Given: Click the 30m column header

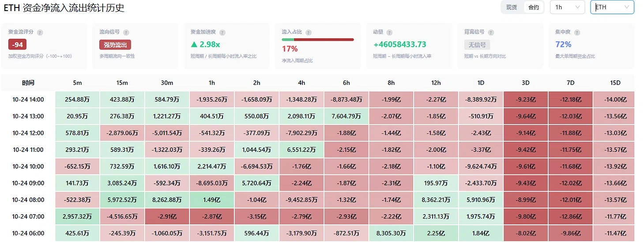Looking at the screenshot, I should click(167, 83).
